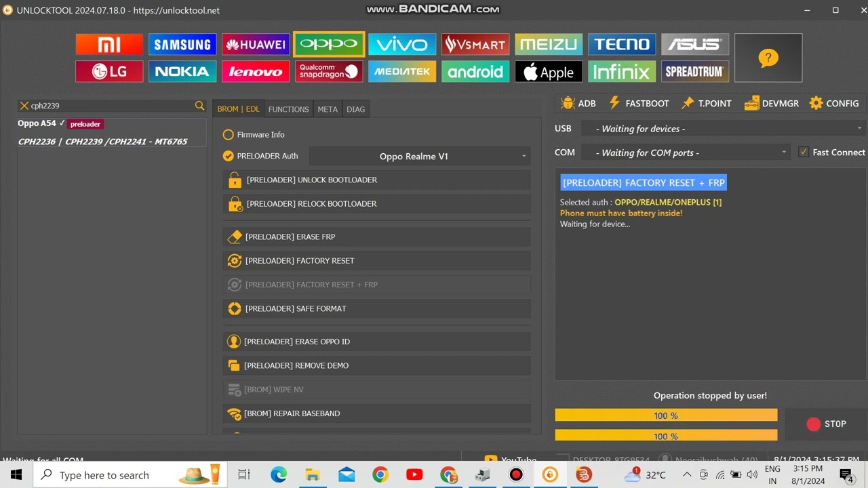Open DEVMGR device manager
The height and width of the screenshot is (488, 868).
click(771, 103)
